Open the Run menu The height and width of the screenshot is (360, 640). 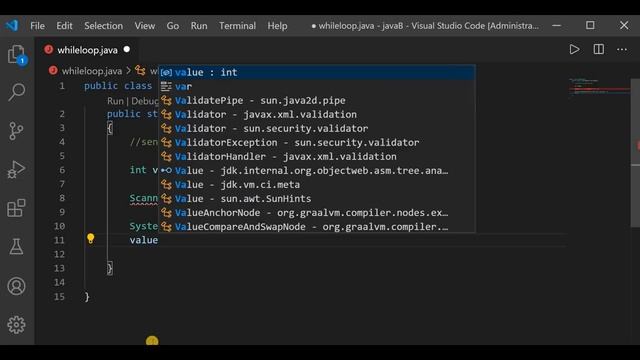pyautogui.click(x=199, y=26)
